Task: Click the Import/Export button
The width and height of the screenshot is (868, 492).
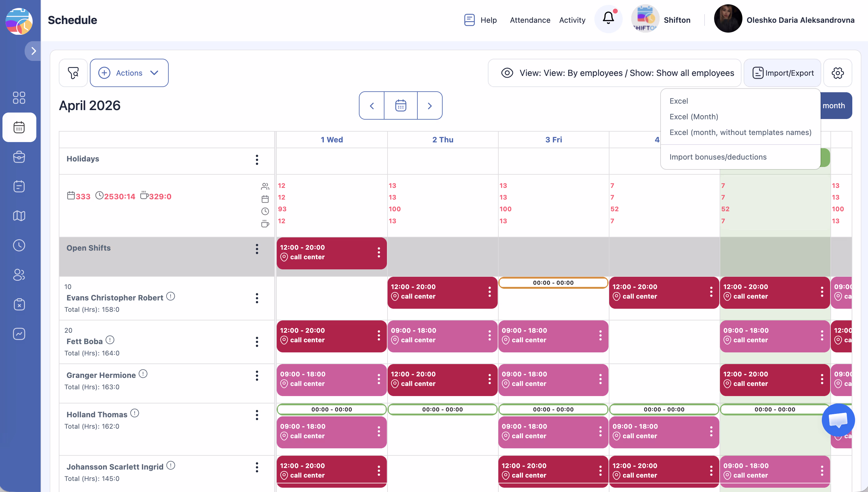Action: pyautogui.click(x=782, y=73)
